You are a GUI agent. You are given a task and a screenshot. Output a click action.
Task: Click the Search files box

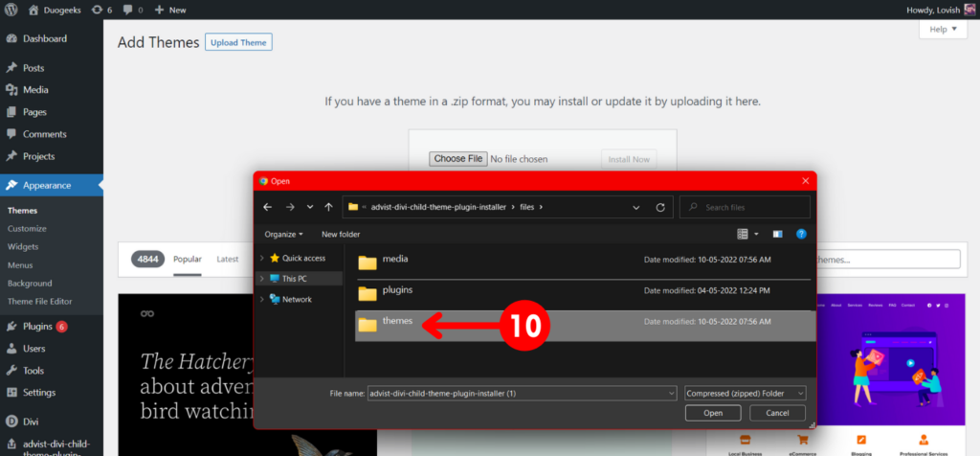pos(745,207)
